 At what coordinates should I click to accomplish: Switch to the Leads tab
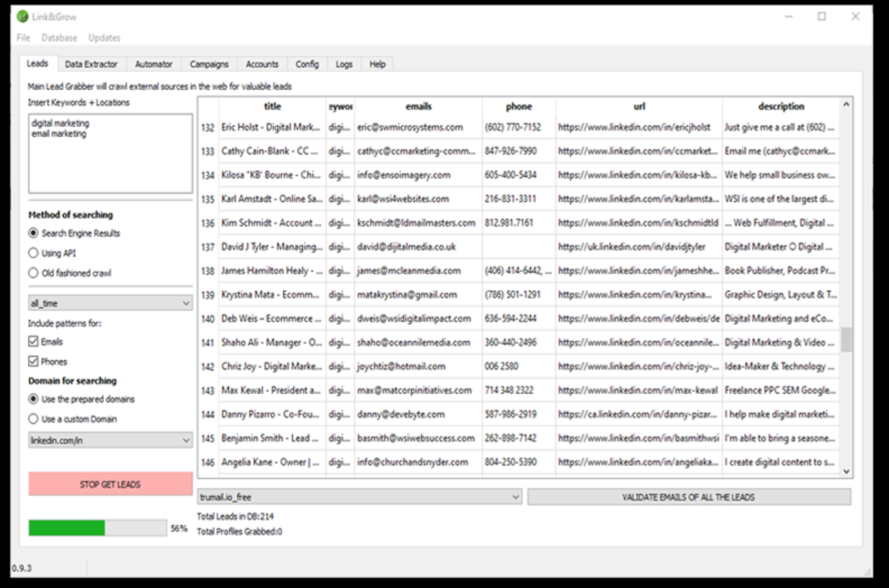(38, 63)
